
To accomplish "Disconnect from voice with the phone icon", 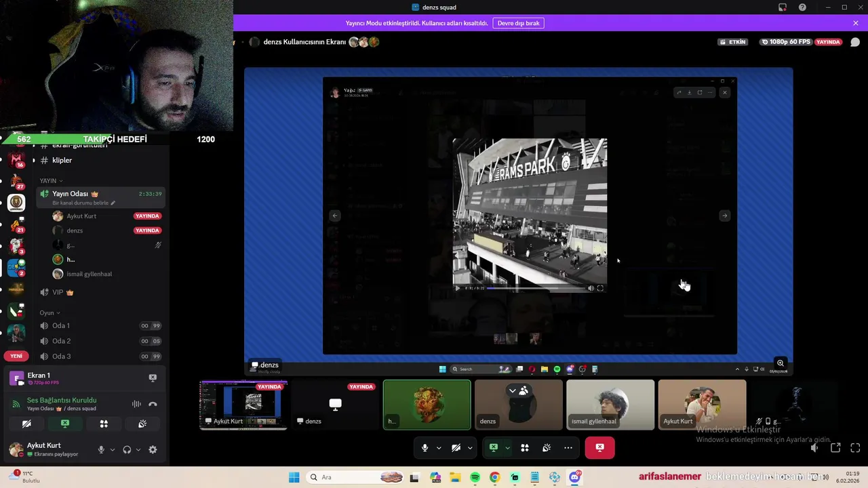I will [153, 404].
